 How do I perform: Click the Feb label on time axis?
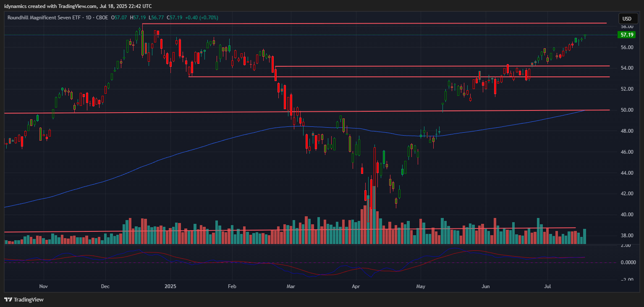pos(232,286)
